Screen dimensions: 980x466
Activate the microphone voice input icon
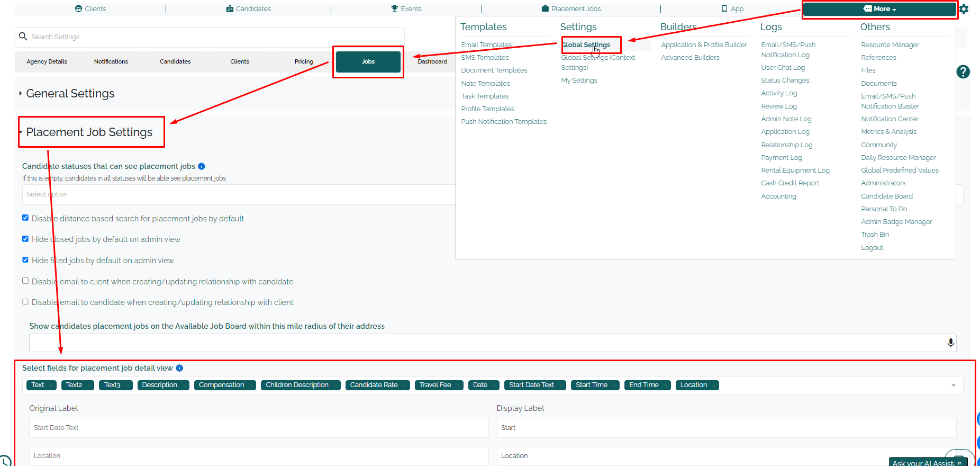pyautogui.click(x=950, y=343)
